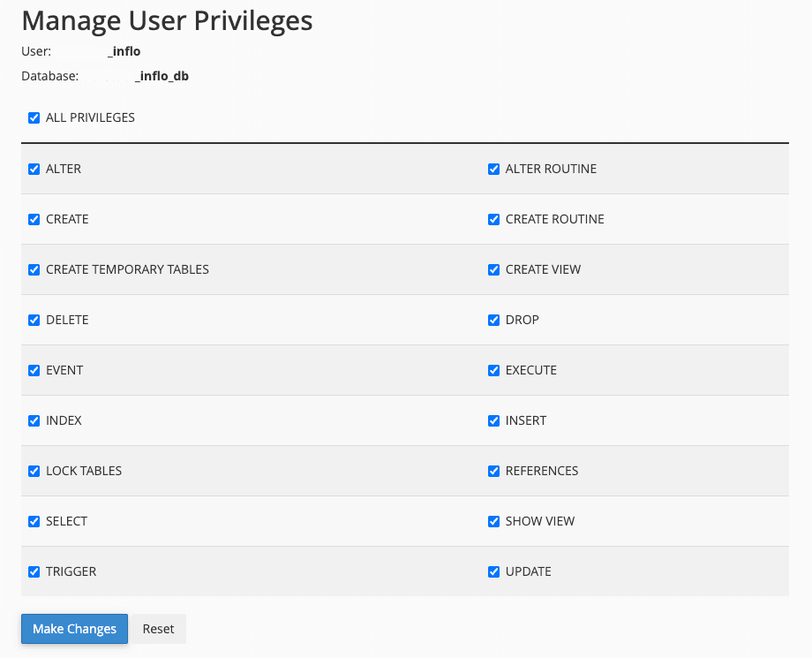Viewport: 812px width, 658px height.
Task: Uncheck the ALL PRIVILEGES checkbox
Action: click(x=34, y=117)
